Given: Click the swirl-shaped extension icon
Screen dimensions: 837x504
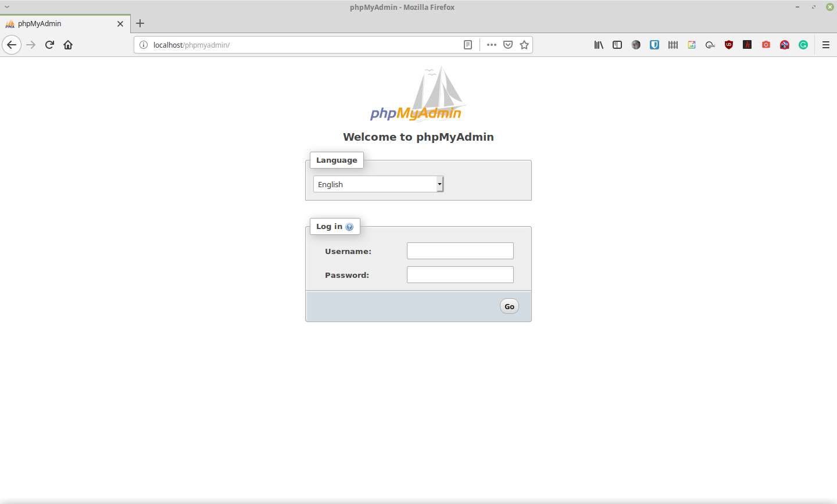Looking at the screenshot, I should (710, 45).
